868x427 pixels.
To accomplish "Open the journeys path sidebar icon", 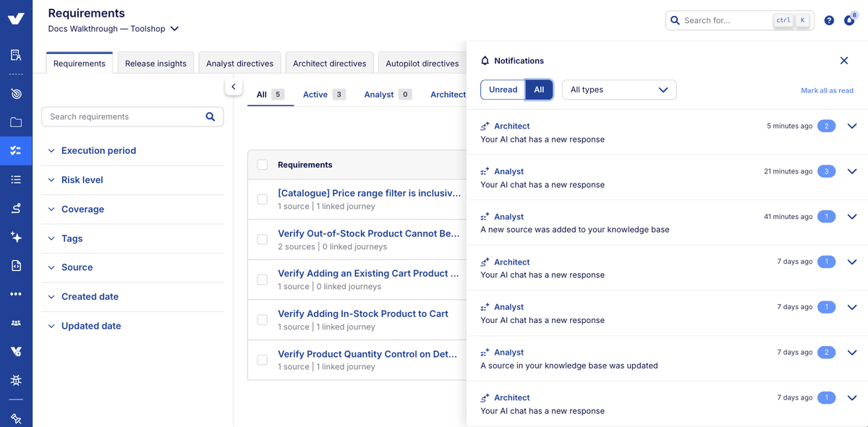I will pos(16,208).
